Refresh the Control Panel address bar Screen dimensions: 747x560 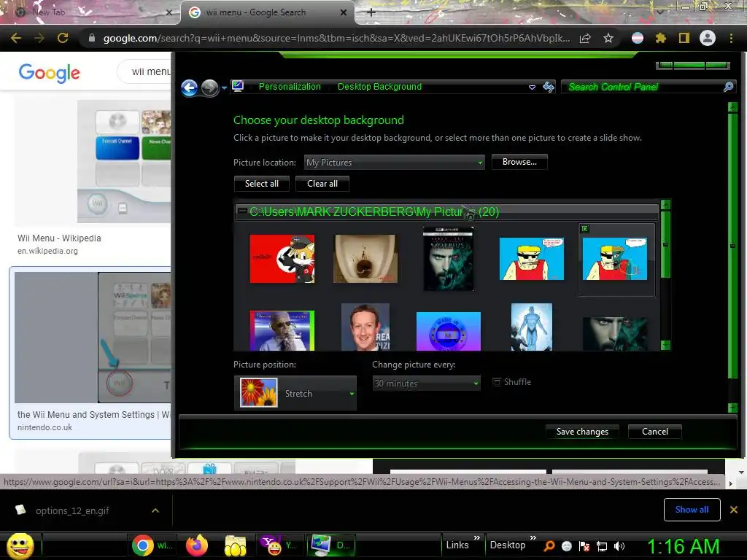click(549, 87)
